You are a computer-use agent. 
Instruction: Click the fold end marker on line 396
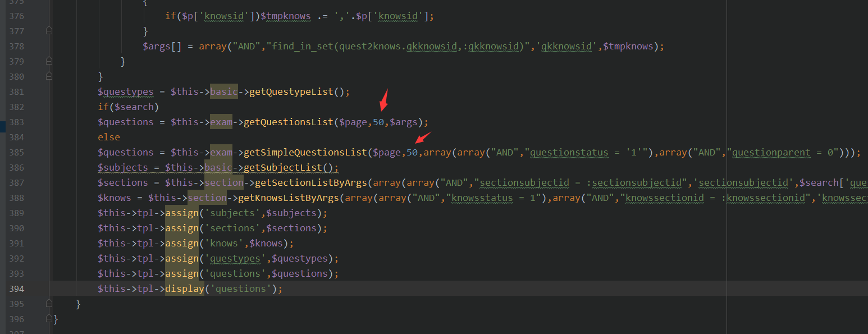click(x=49, y=319)
